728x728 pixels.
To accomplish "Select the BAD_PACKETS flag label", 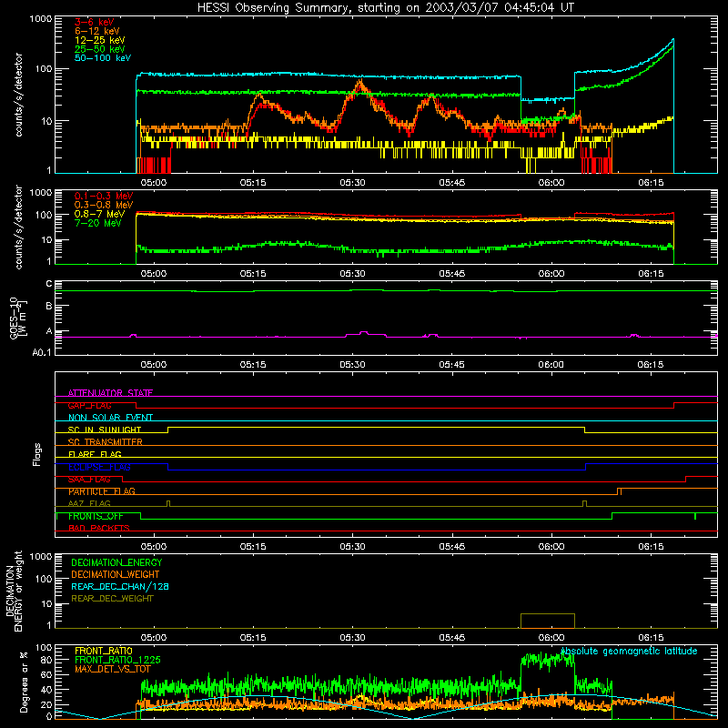I will click(x=99, y=528).
